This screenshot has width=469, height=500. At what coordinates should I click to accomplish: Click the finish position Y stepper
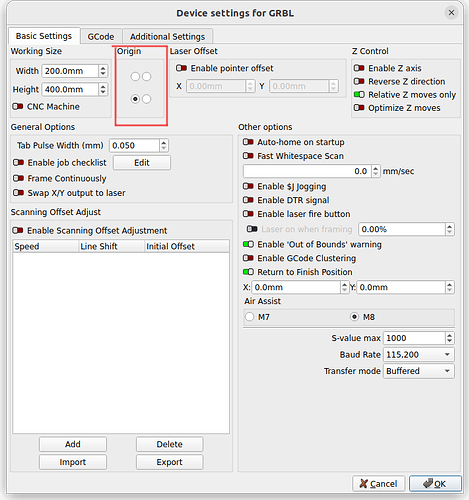pyautogui.click(x=450, y=287)
